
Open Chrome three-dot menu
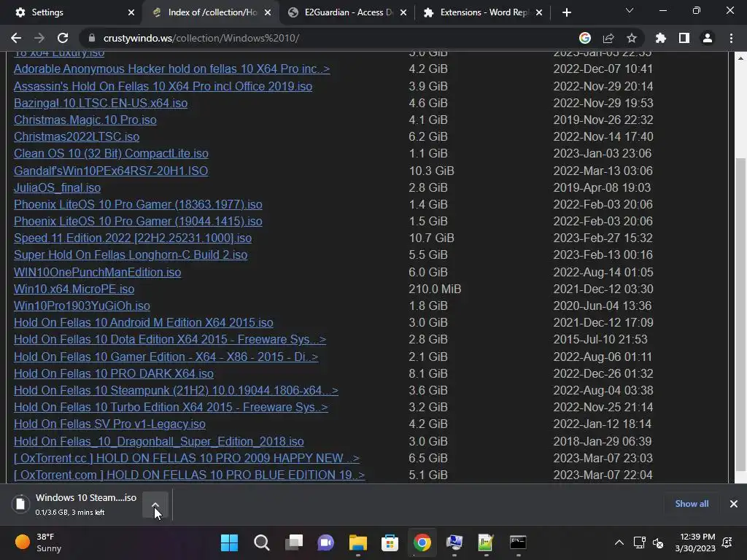[x=731, y=38]
